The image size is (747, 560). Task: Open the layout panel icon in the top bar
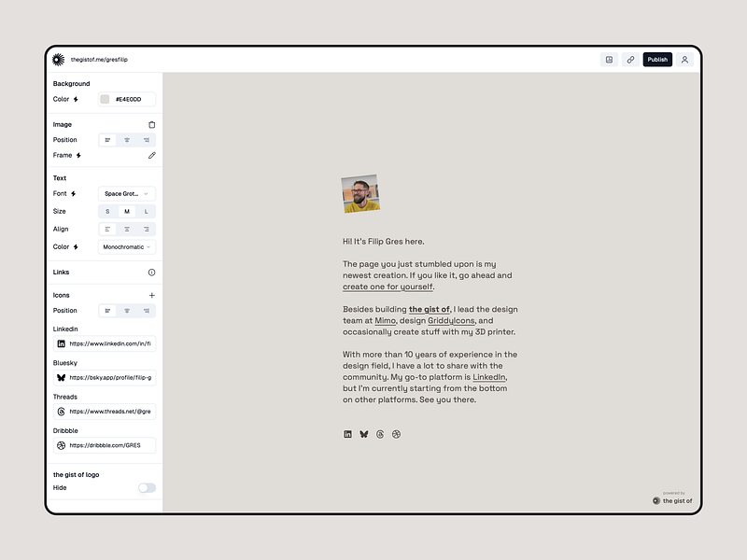click(609, 60)
